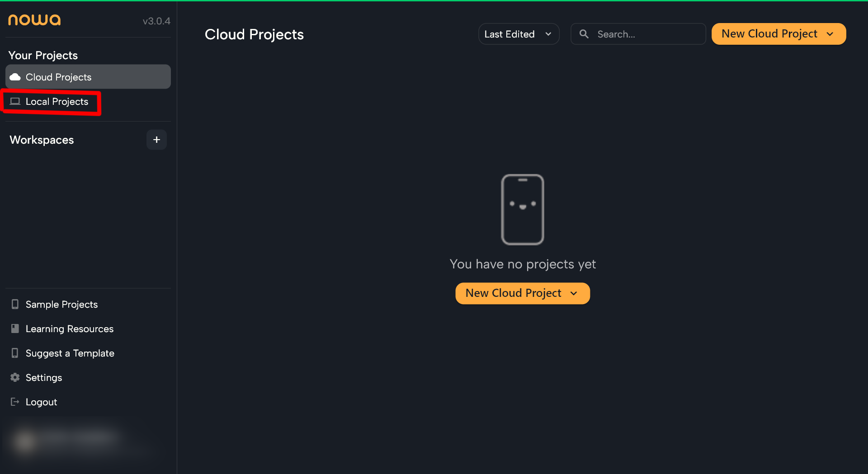The height and width of the screenshot is (474, 868).
Task: Click the magnifier icon in search bar
Action: click(x=584, y=34)
